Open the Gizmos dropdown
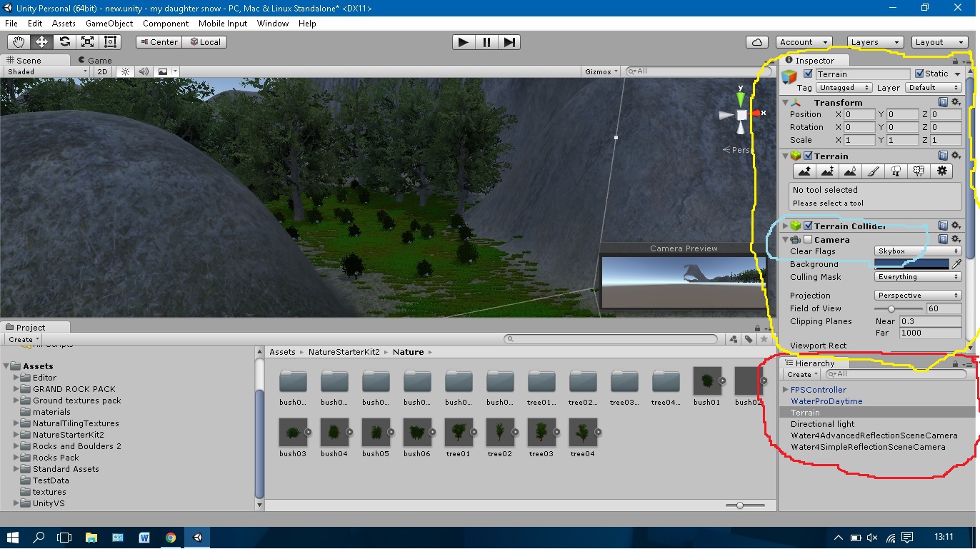The width and height of the screenshot is (980, 554). [x=600, y=71]
